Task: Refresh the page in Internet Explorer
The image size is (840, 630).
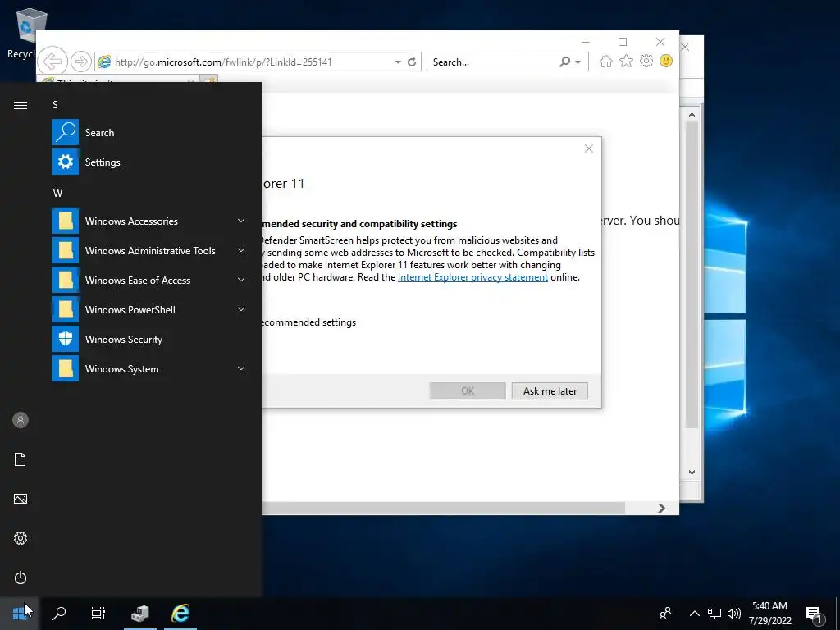Action: pyautogui.click(x=412, y=62)
